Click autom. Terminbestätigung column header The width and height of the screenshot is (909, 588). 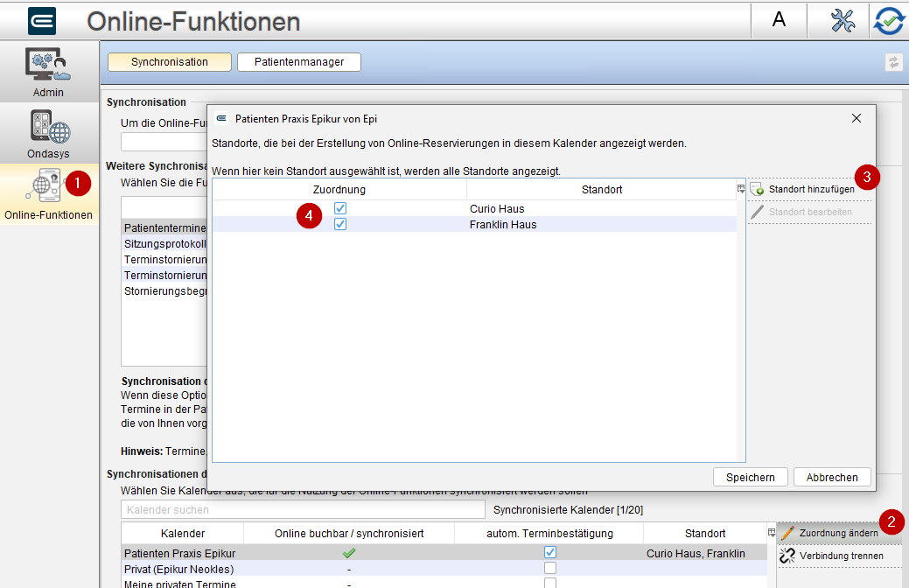tap(549, 534)
